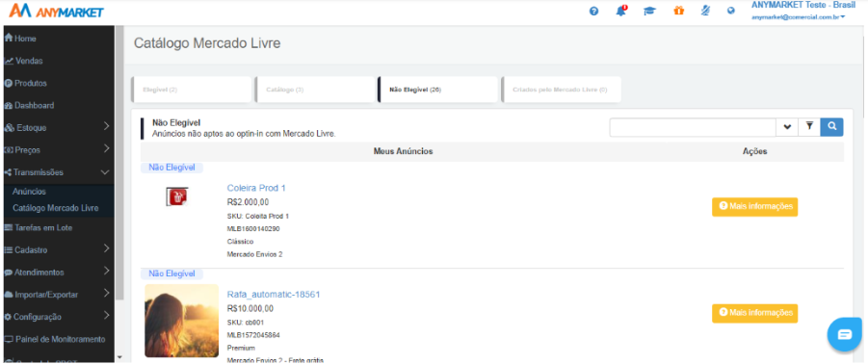
Task: Click the ANYMARKET logo
Action: click(57, 11)
